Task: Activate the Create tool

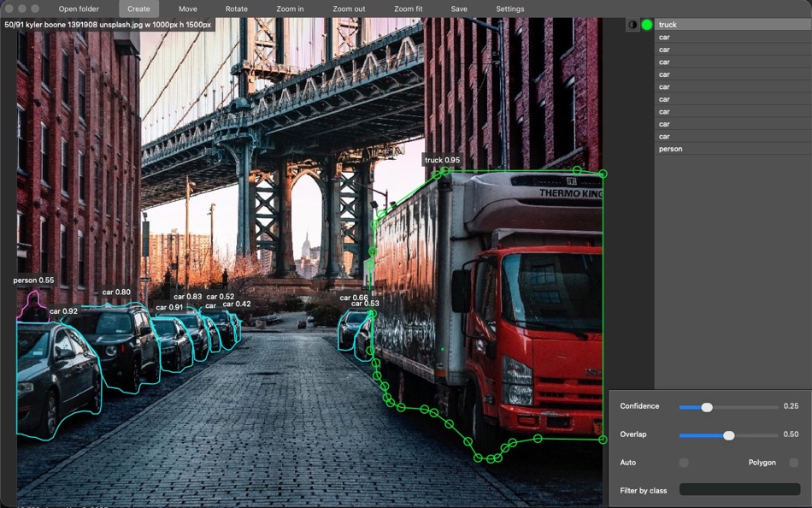Action: click(x=138, y=9)
